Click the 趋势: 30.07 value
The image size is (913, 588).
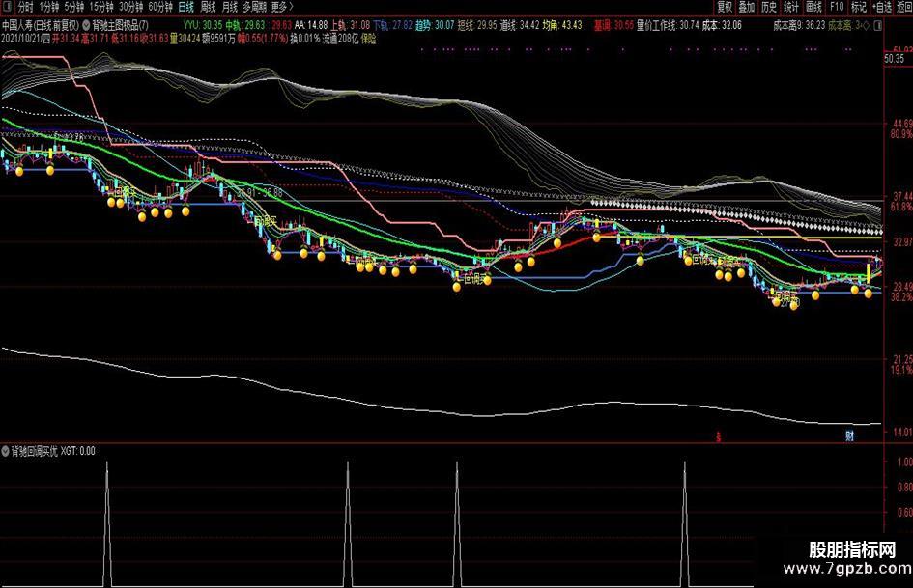click(435, 26)
